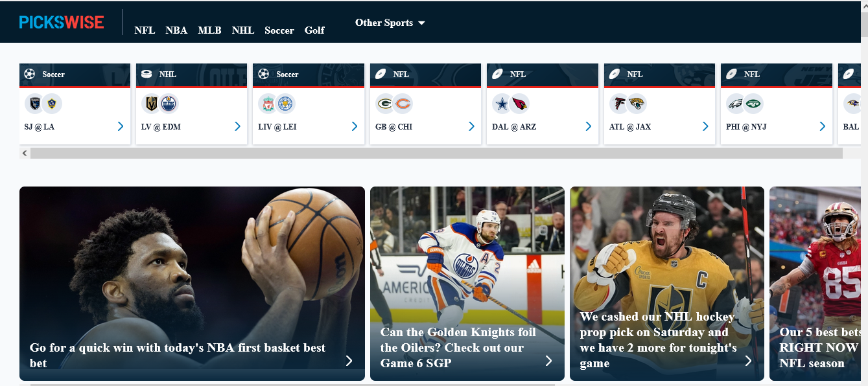Click the Liverpool team logo
The image size is (868, 386).
click(x=268, y=104)
